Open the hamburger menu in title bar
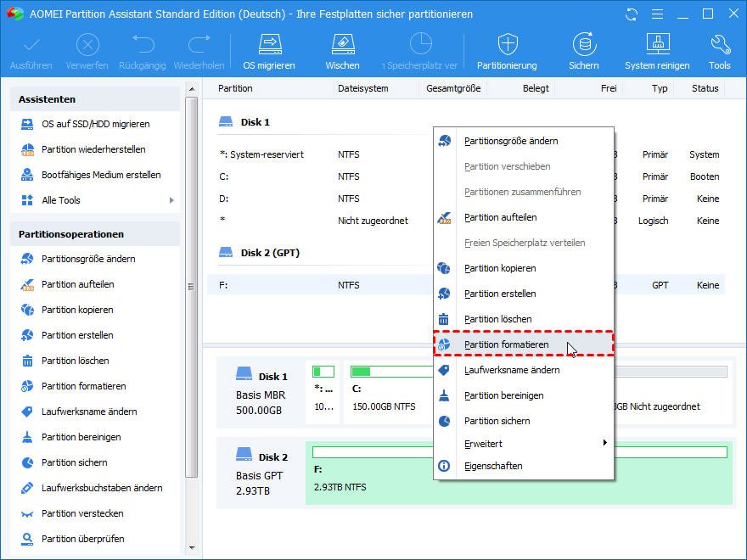This screenshot has width=747, height=560. point(657,14)
